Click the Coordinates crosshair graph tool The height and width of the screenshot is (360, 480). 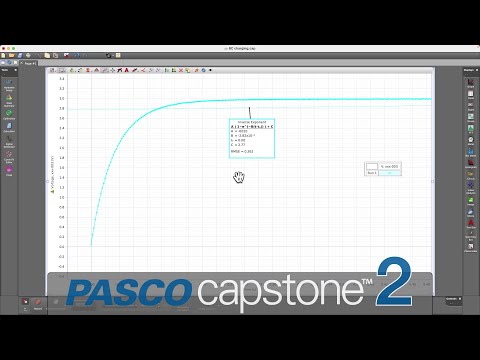(x=113, y=70)
